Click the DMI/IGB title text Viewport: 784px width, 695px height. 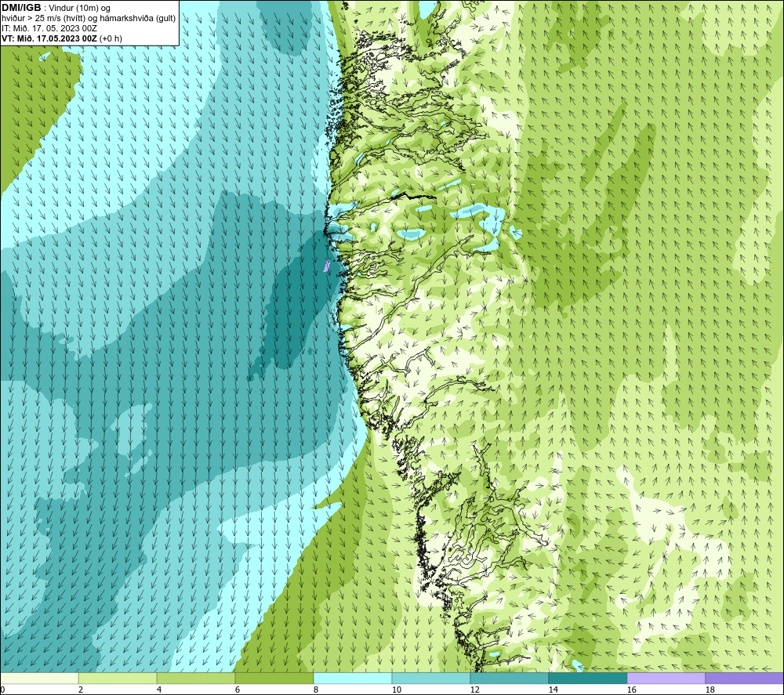point(21,8)
